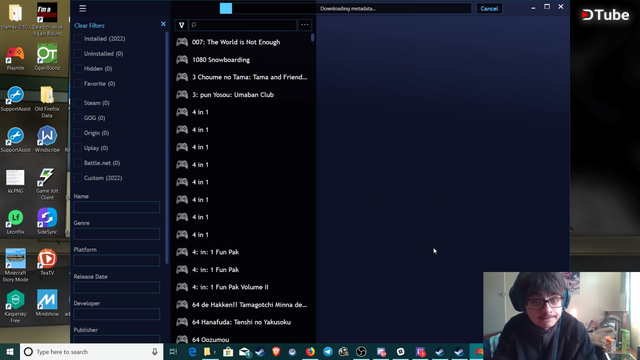This screenshot has width=640, height=360.
Task: Click controller icon beside 007 game
Action: click(x=182, y=42)
